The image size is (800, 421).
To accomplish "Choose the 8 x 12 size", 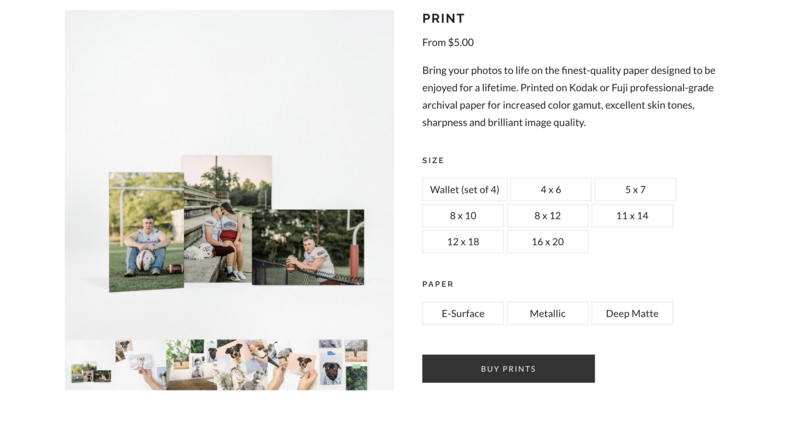I will tap(547, 215).
